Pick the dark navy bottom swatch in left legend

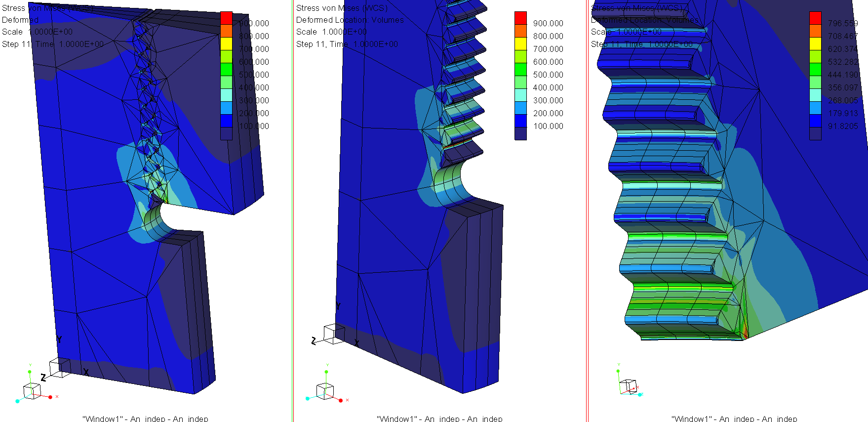tap(226, 133)
